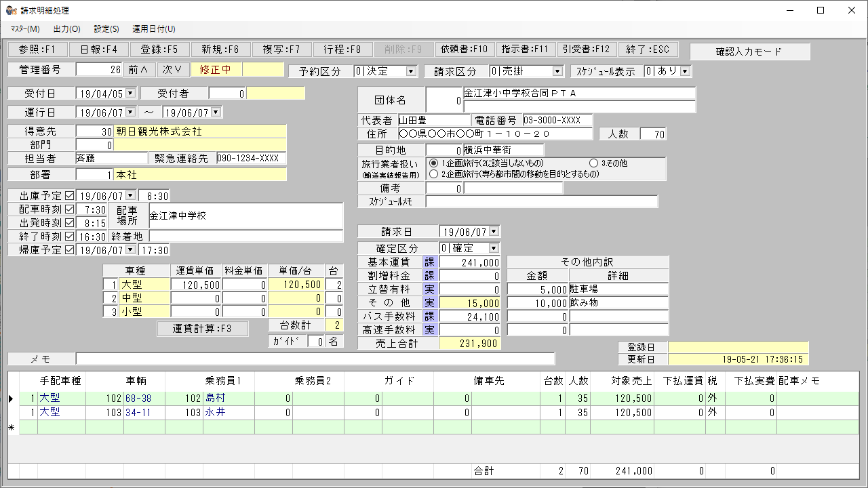Viewport: 868px width, 488px height.
Task: Click the 依頼書:F10 button
Action: tap(464, 49)
